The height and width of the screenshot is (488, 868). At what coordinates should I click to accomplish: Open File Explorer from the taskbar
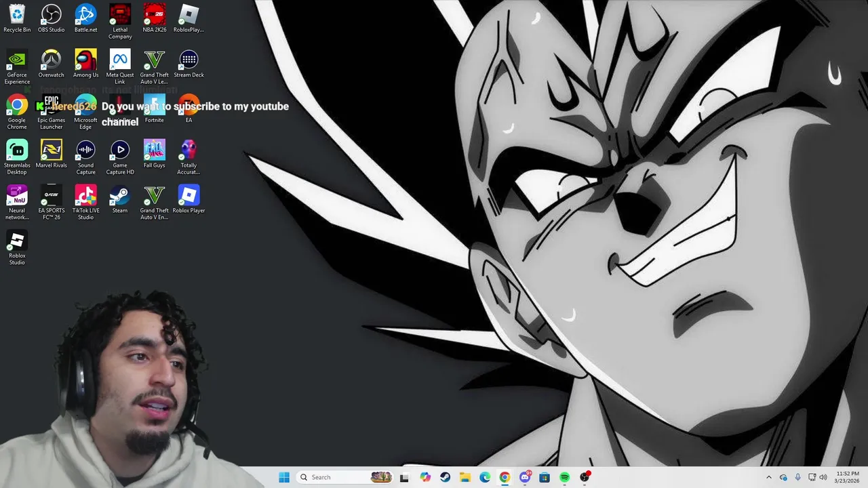465,477
